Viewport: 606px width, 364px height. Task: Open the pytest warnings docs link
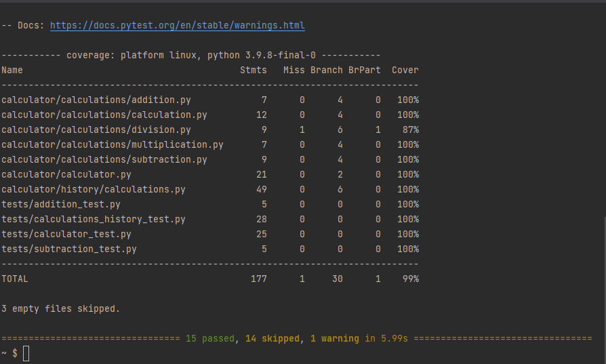tap(178, 26)
